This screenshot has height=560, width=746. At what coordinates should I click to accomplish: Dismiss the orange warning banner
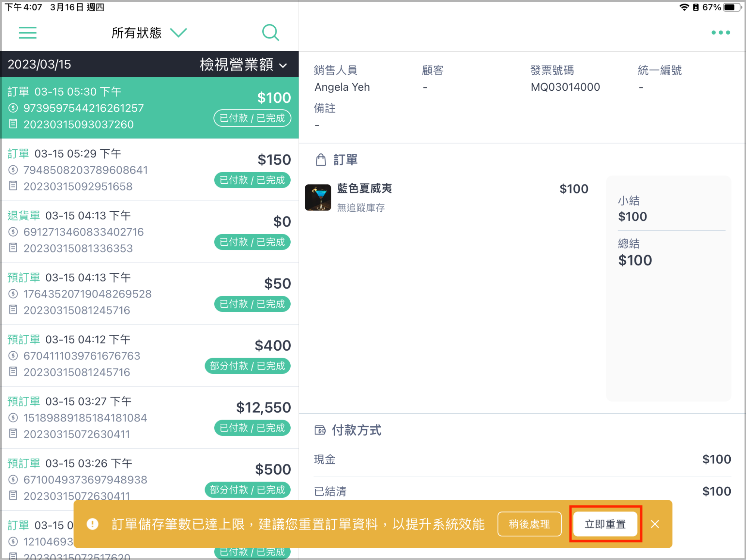click(655, 524)
